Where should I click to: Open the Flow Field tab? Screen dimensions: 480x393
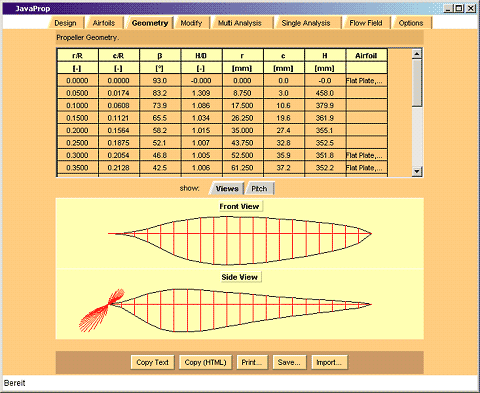click(x=366, y=23)
